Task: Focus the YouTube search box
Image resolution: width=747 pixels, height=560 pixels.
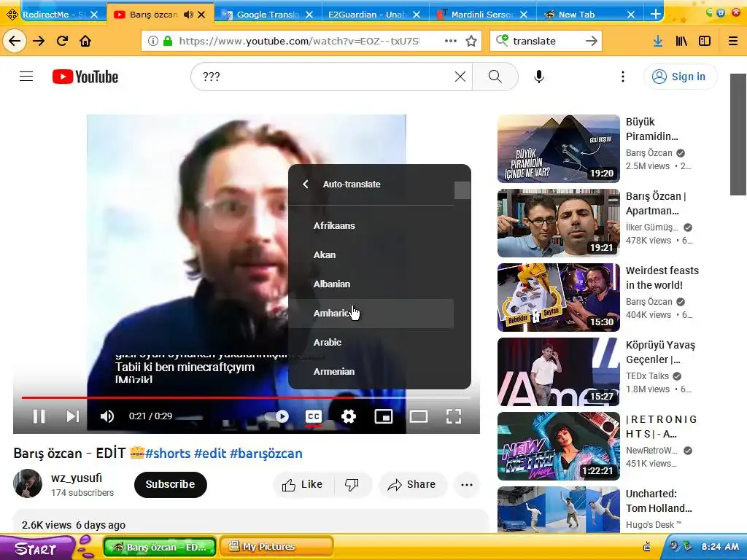Action: coord(324,77)
